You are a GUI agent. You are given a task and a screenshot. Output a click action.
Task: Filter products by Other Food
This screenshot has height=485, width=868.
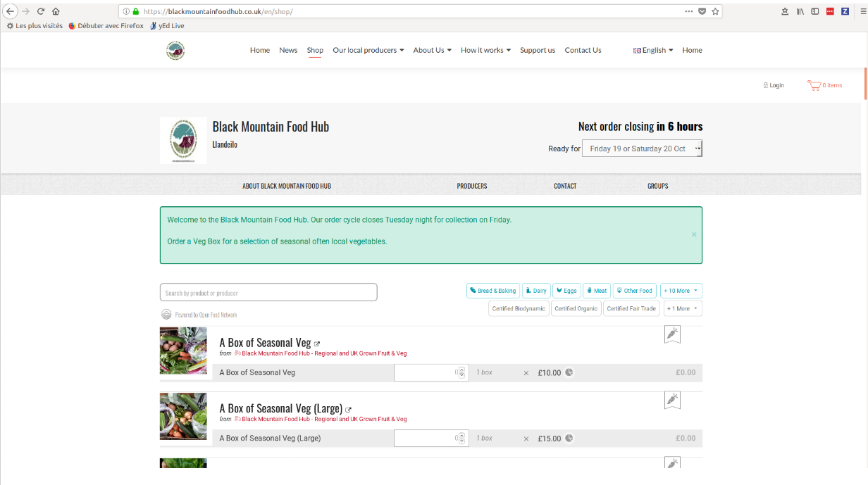(x=635, y=291)
